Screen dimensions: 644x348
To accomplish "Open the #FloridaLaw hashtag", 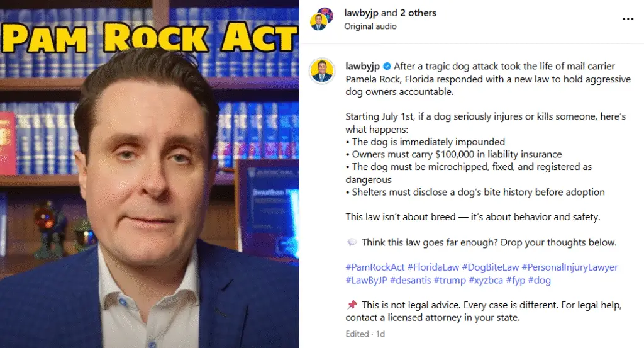I will point(433,267).
